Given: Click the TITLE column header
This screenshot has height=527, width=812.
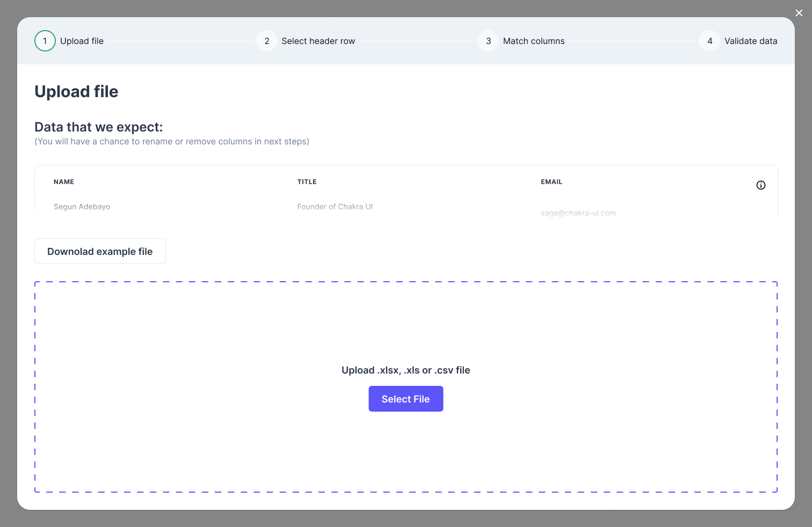Looking at the screenshot, I should 307,182.
